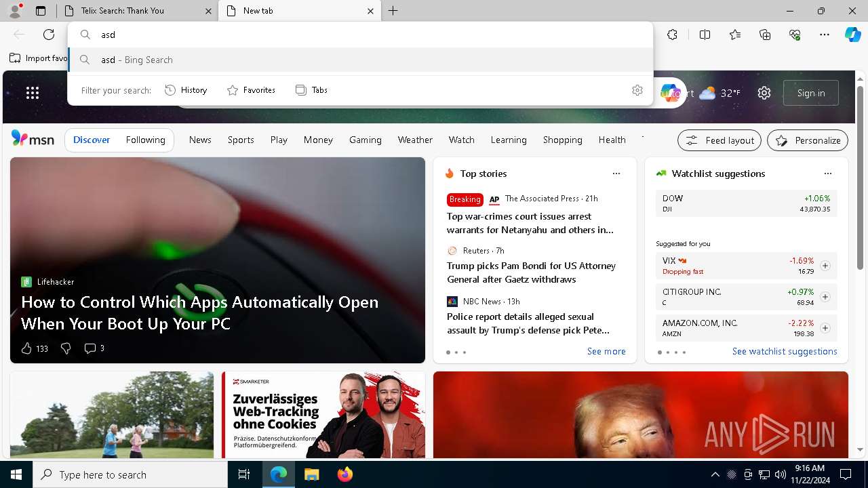Open the Import favorites bookmark

[39, 58]
